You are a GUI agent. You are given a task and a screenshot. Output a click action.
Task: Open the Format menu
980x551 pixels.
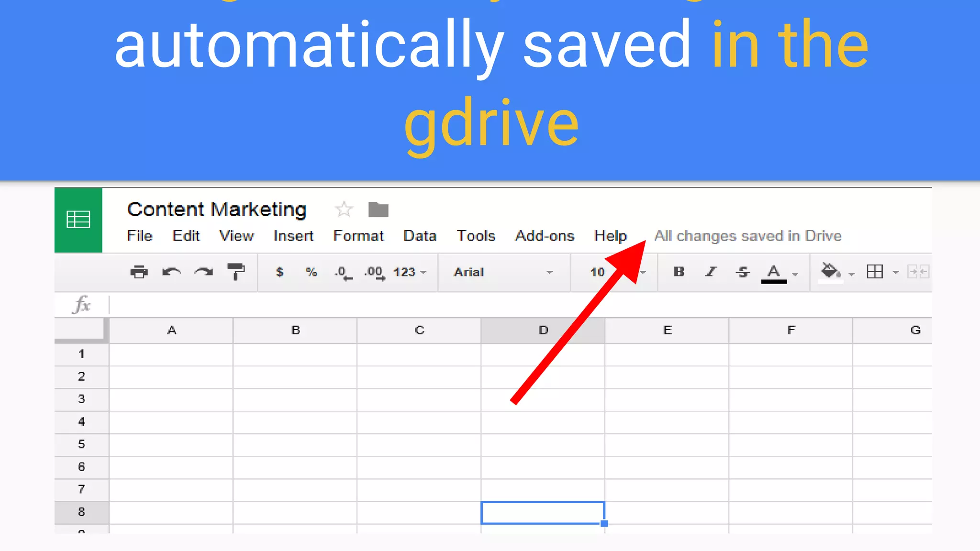pos(358,236)
